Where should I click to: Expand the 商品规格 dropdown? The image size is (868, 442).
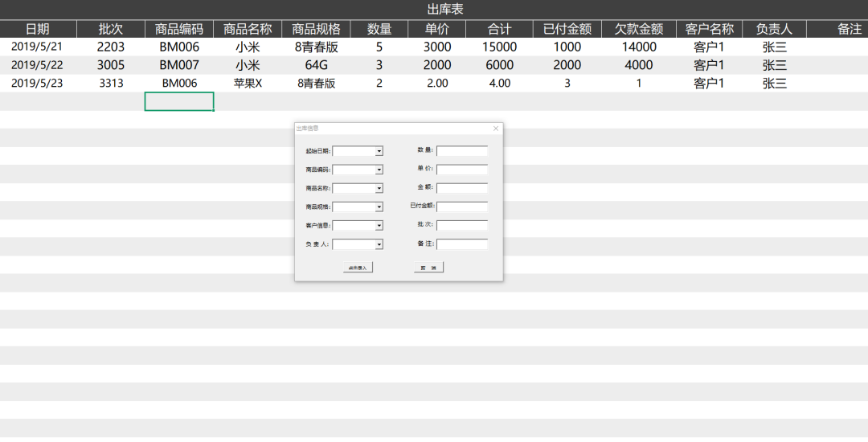coord(379,207)
